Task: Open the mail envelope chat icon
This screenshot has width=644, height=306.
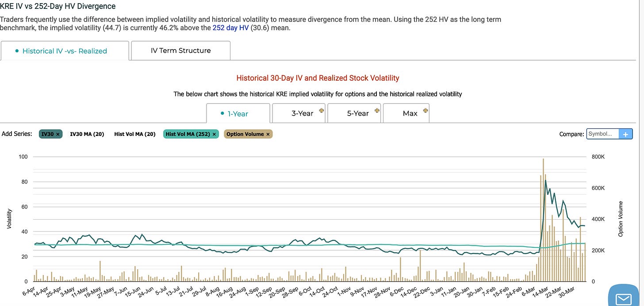Action: (x=624, y=299)
